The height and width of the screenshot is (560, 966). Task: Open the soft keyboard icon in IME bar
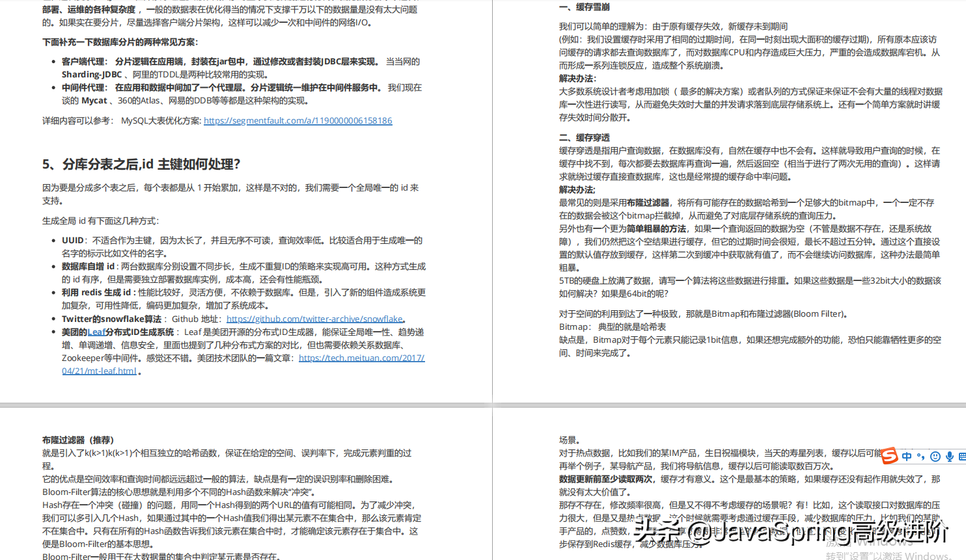pos(963,457)
